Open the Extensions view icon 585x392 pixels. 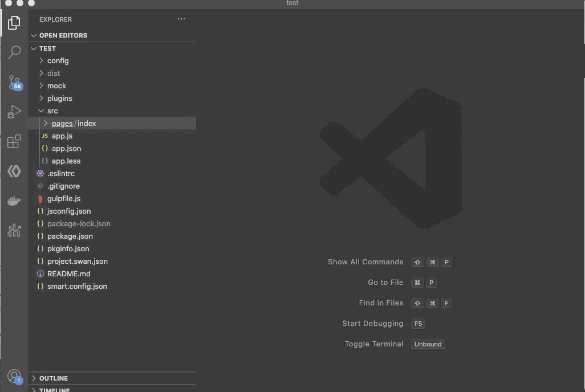coord(14,141)
